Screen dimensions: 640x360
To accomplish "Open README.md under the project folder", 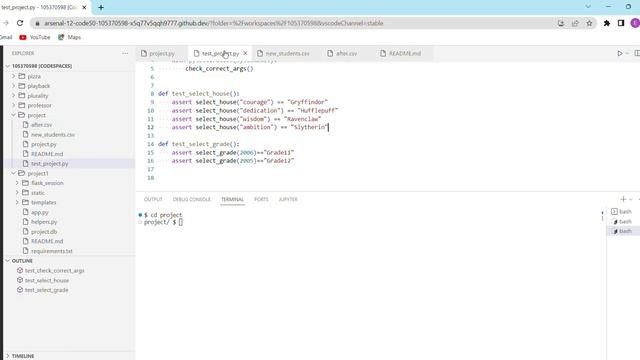I will (x=47, y=154).
